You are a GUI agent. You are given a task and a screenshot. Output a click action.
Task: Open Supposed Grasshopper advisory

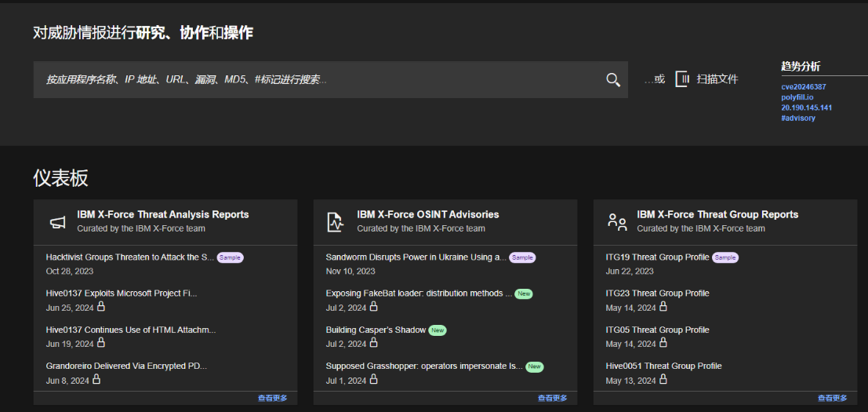click(x=424, y=366)
